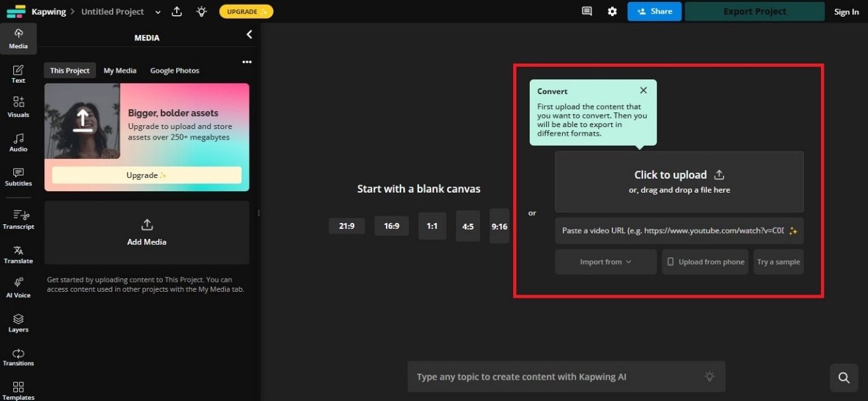Click the Export Project button
Viewport: 868px width, 401px height.
(755, 11)
